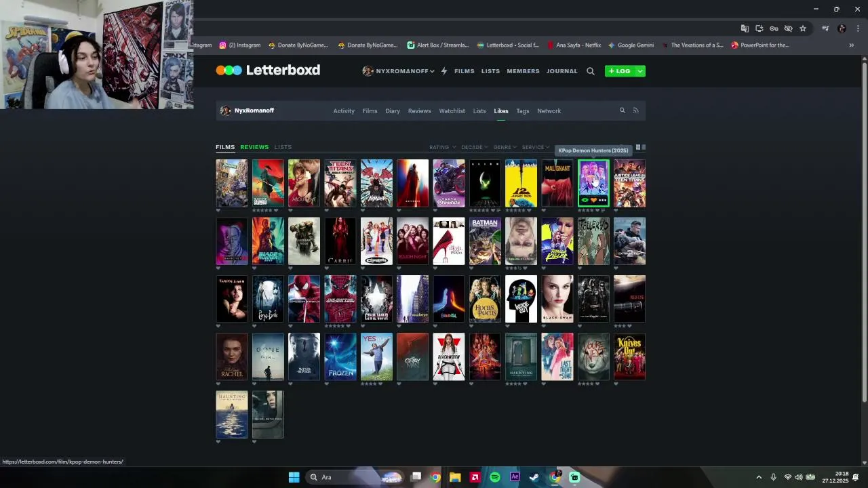Search NyxRomanoff's profile via magnifier icon
868x488 pixels.
point(622,110)
